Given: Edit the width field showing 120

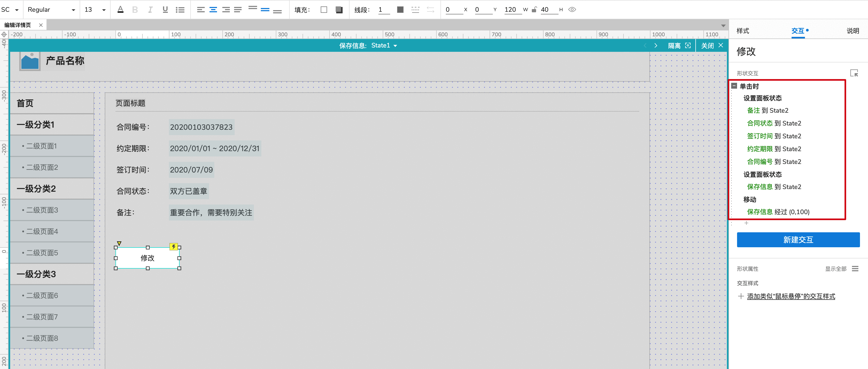Looking at the screenshot, I should point(513,10).
